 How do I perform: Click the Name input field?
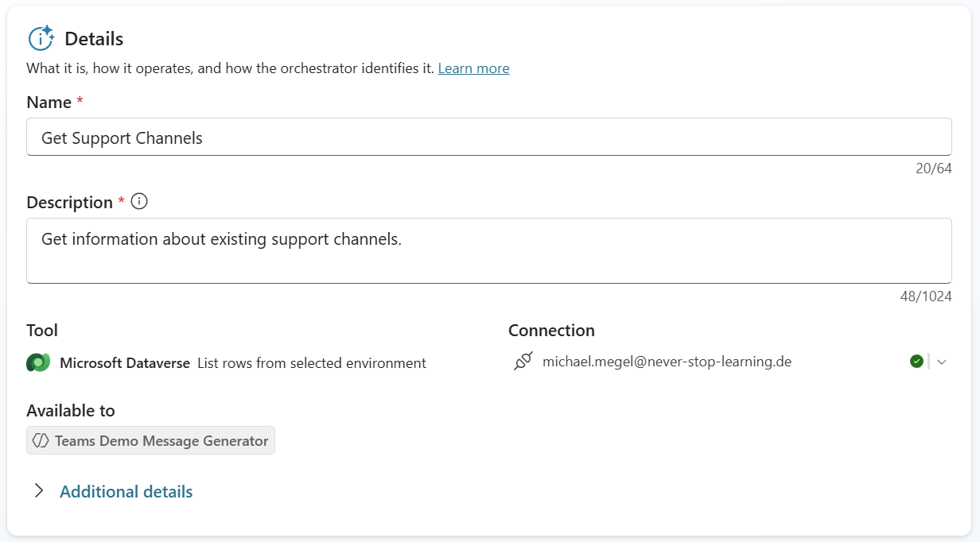click(x=488, y=137)
